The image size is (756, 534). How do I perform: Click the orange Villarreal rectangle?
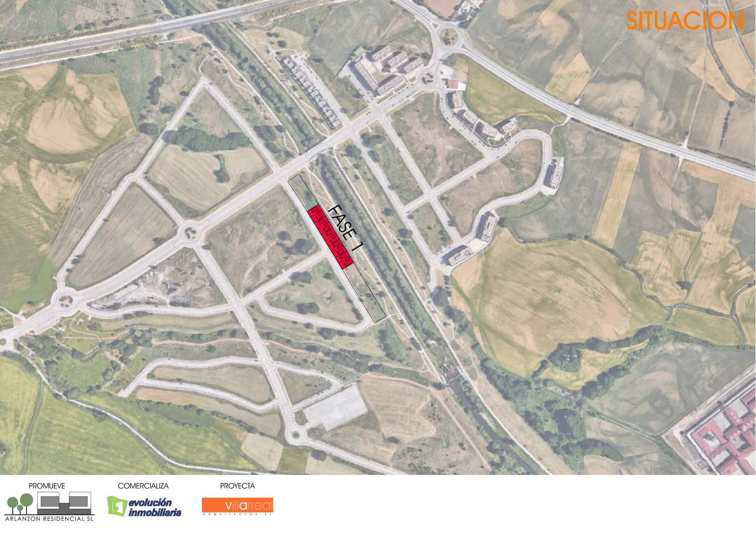[237, 505]
